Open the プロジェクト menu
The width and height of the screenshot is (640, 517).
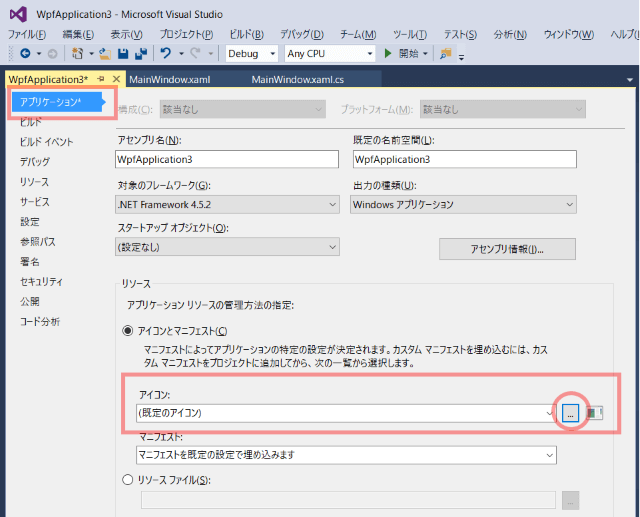(x=186, y=34)
